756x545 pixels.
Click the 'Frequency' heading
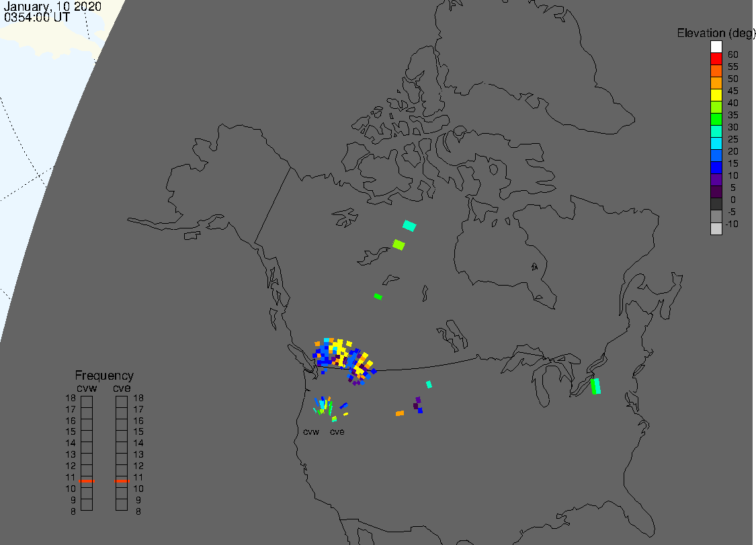(104, 375)
